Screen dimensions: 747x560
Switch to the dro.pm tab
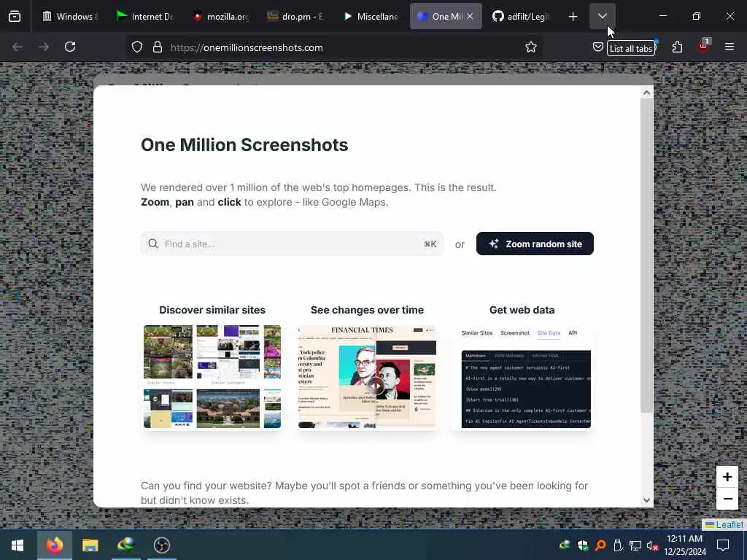295,16
